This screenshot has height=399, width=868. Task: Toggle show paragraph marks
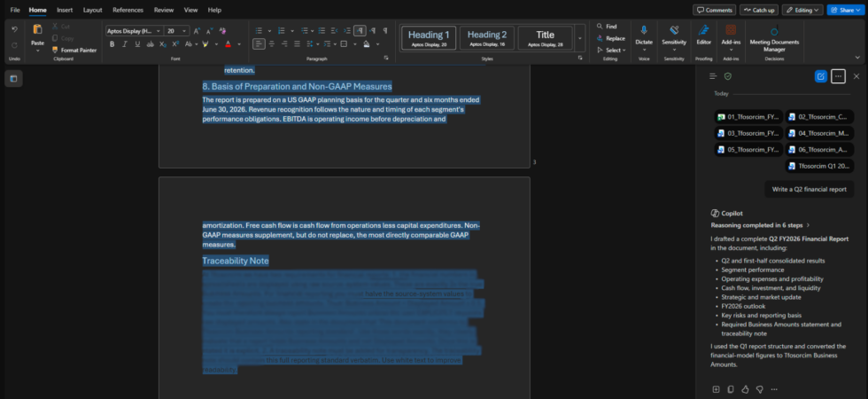click(385, 30)
